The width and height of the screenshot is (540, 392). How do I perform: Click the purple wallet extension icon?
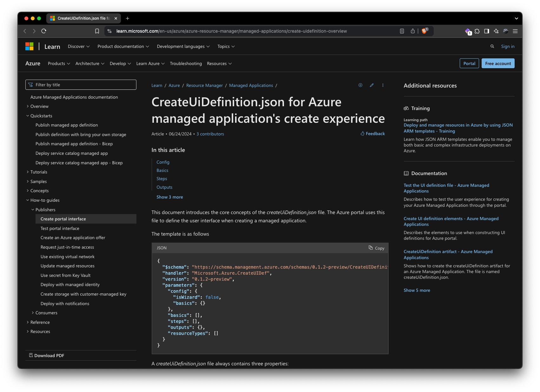pyautogui.click(x=468, y=31)
